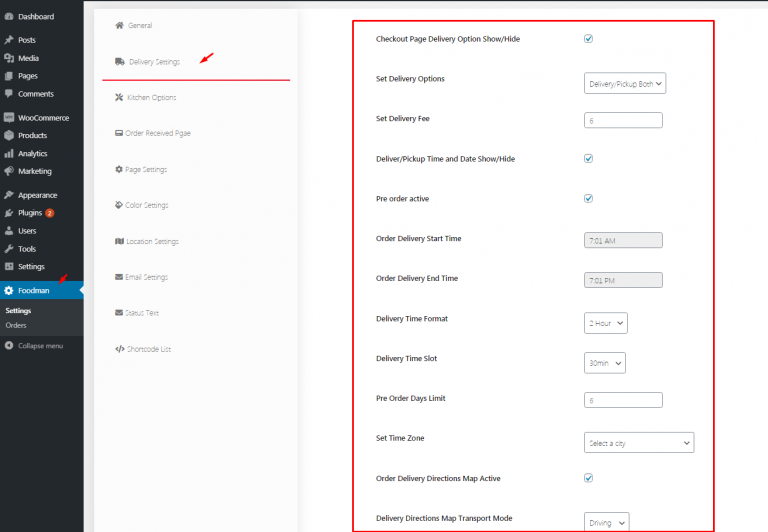Image resolution: width=768 pixels, height=532 pixels.
Task: Expand the Delivery Time Slot dropdown
Action: [605, 363]
